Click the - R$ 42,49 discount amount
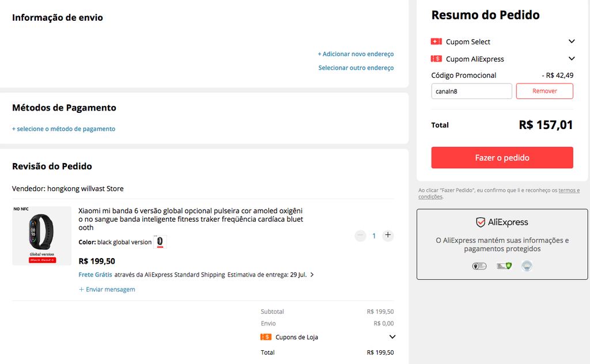The height and width of the screenshot is (364, 590). [558, 75]
